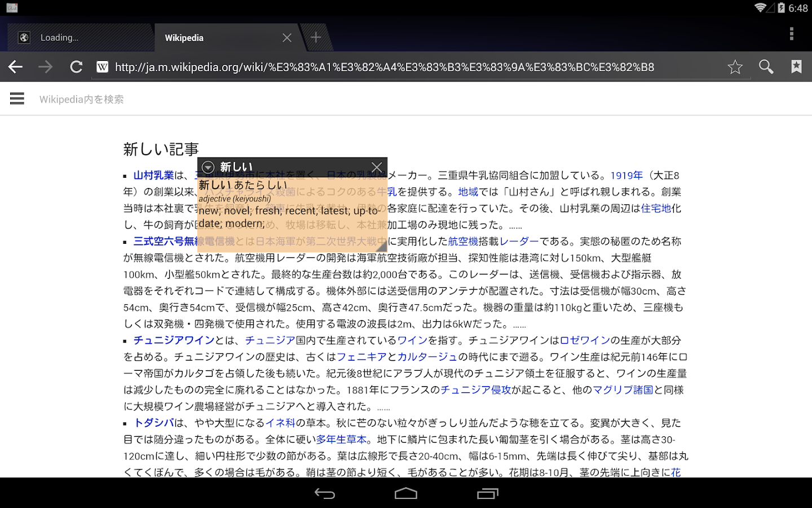Close the Wikipedia tab
Screen dimensions: 812x508
click(x=287, y=37)
